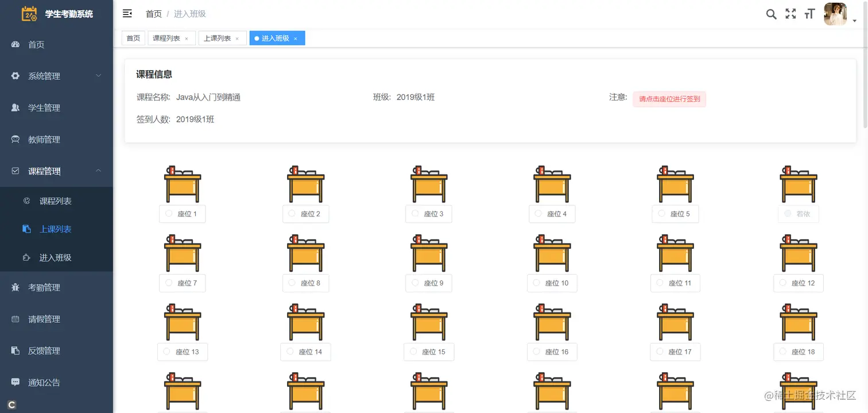This screenshot has width=868, height=413.
Task: Open 考勤管理 in the sidebar
Action: click(x=43, y=287)
